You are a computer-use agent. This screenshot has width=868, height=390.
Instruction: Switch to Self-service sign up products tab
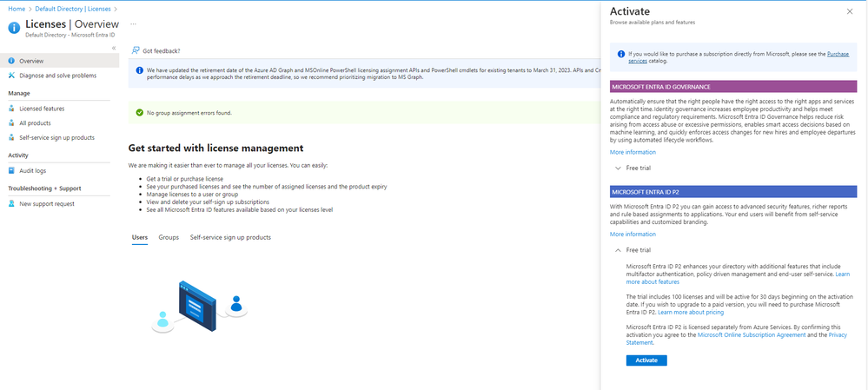click(x=230, y=237)
